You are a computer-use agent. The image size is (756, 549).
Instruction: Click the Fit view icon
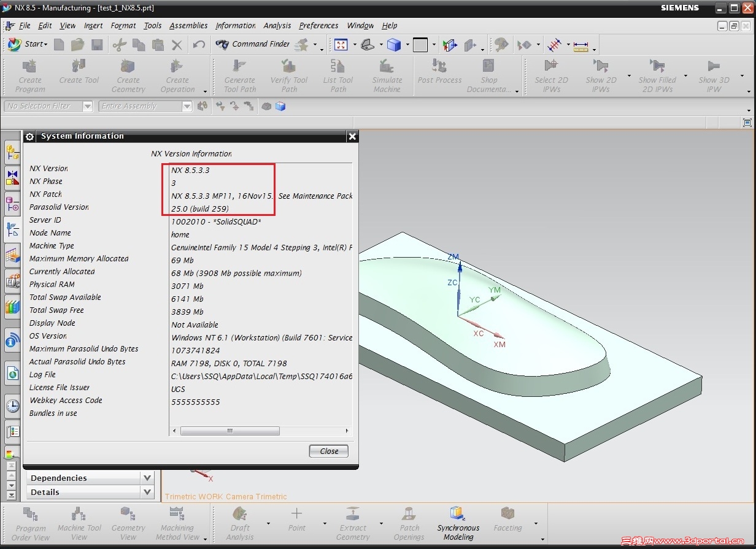[341, 45]
